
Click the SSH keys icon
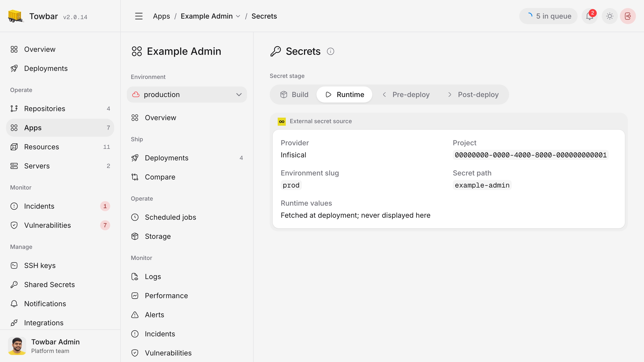(x=14, y=265)
